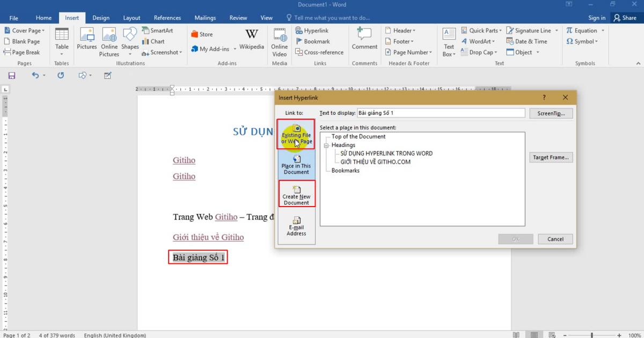Open the Target Frame settings
644x338 pixels.
(551, 157)
